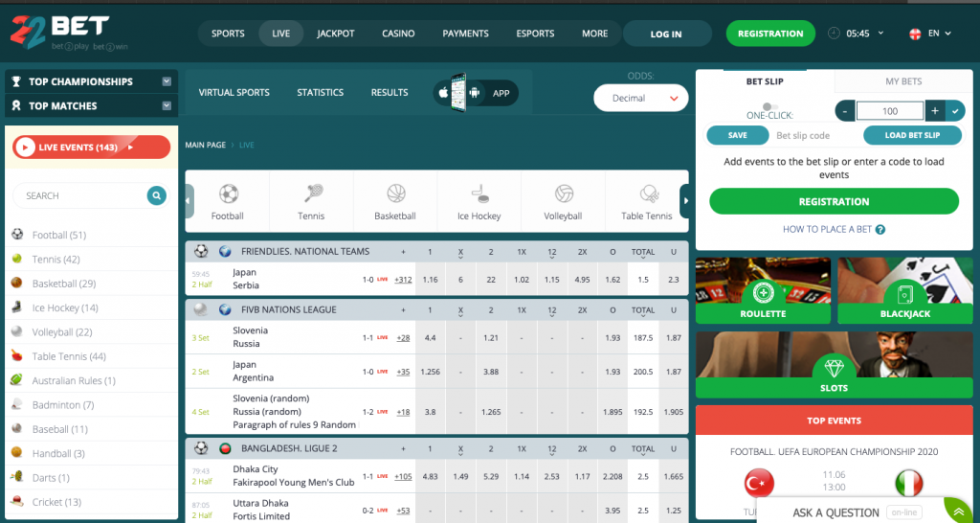Click odds 1.16 for Japan win
The height and width of the screenshot is (523, 980).
pyautogui.click(x=430, y=280)
